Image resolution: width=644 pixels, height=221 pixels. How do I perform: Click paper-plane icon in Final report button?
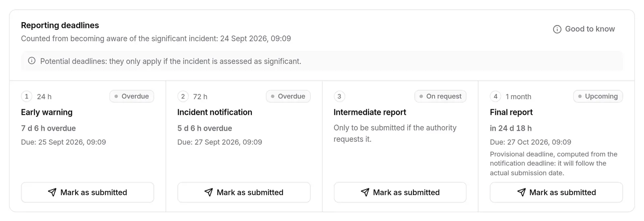(521, 192)
